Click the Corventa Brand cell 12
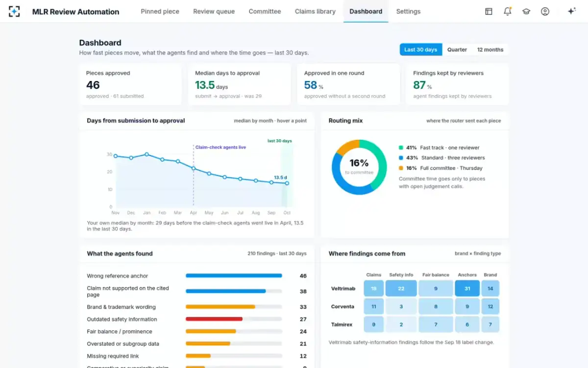This screenshot has width=588, height=368. [490, 307]
